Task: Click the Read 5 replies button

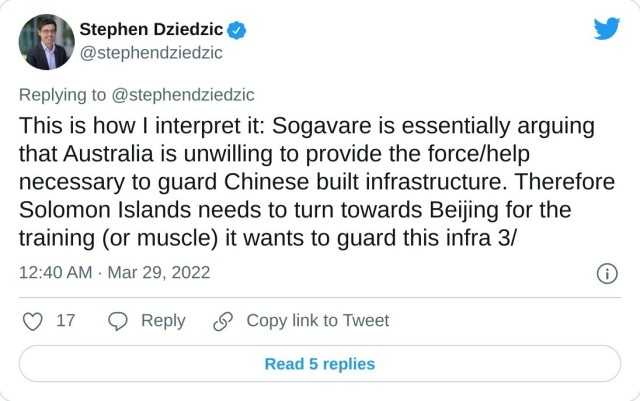Action: [320, 364]
